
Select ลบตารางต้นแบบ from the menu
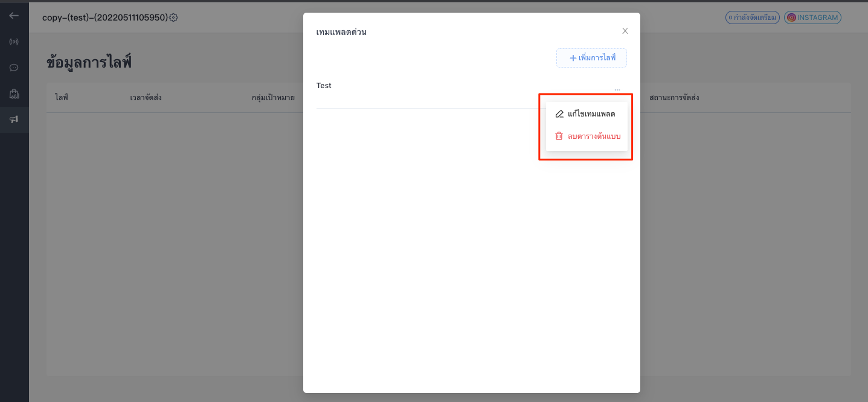click(587, 136)
